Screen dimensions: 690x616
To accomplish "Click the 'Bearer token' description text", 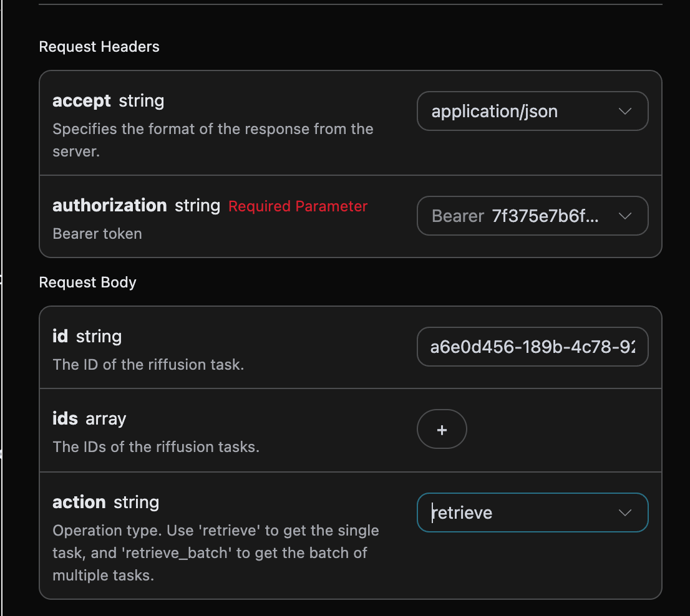I will (x=97, y=234).
